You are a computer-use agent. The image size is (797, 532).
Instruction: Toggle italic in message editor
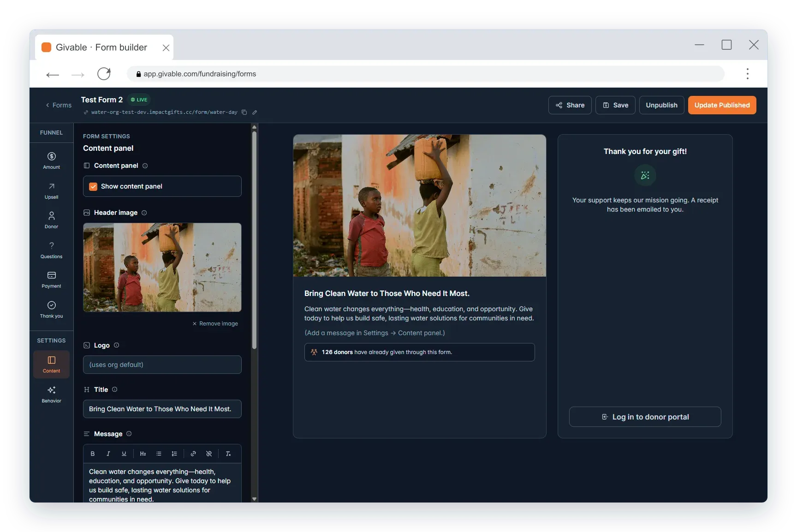point(108,454)
